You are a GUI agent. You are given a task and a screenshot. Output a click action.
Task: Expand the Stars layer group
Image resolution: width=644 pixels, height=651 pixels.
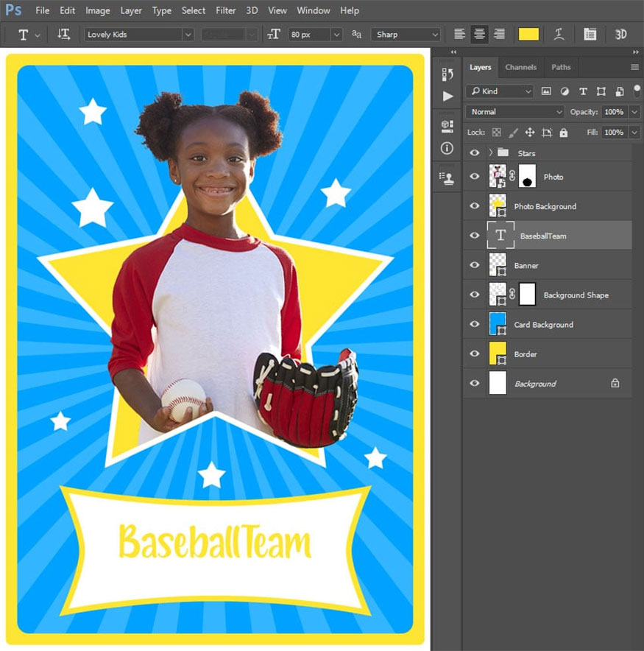point(490,153)
